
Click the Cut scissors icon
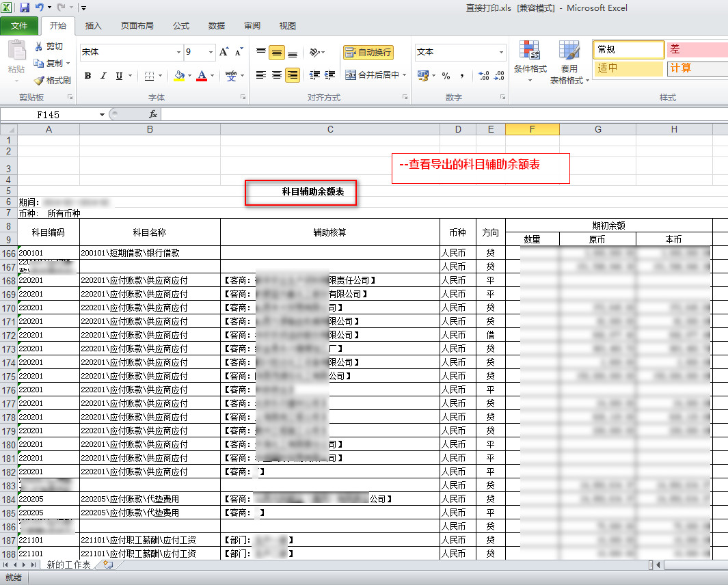(39, 46)
